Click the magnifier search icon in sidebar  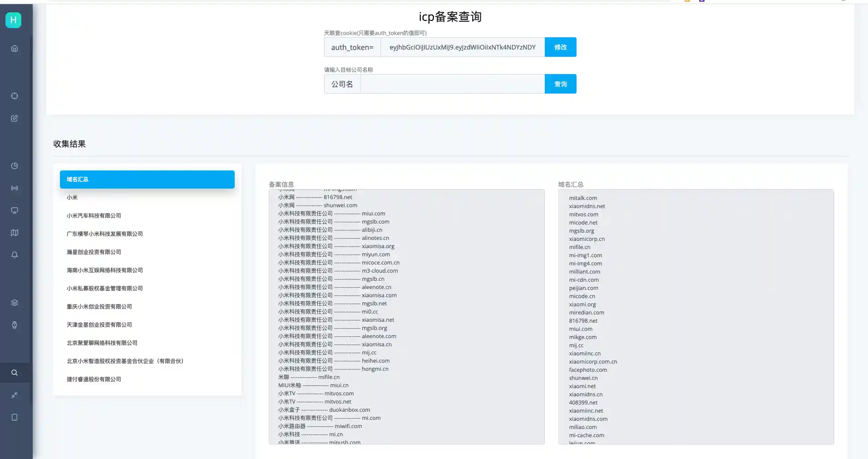tap(15, 373)
